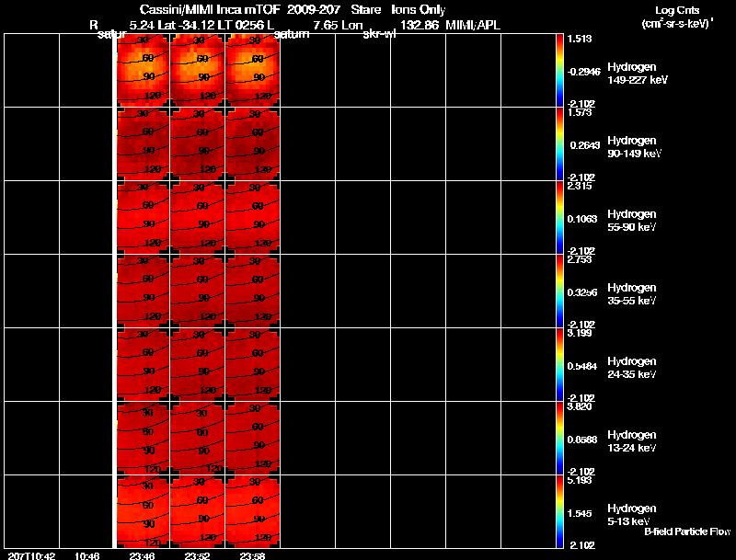The height and width of the screenshot is (560, 736).
Task: Click the '2.753' colorbar maximum value
Action: tap(580, 259)
